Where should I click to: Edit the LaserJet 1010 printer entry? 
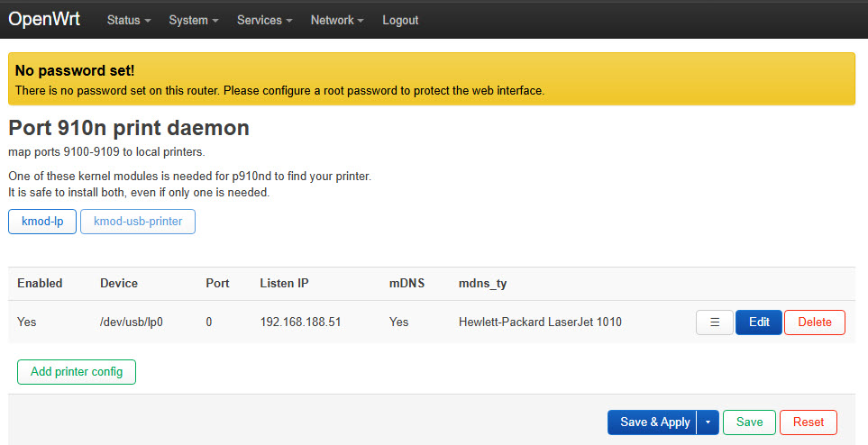pos(759,322)
